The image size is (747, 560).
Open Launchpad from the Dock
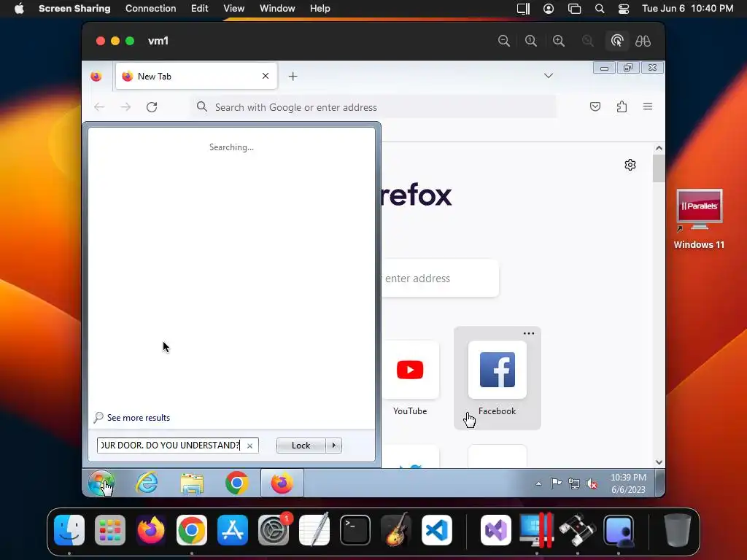click(x=110, y=530)
